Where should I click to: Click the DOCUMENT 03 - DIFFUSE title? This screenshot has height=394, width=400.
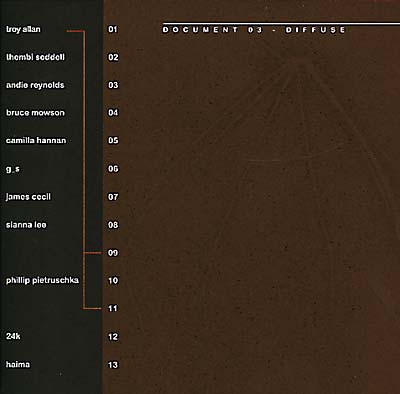tap(254, 30)
